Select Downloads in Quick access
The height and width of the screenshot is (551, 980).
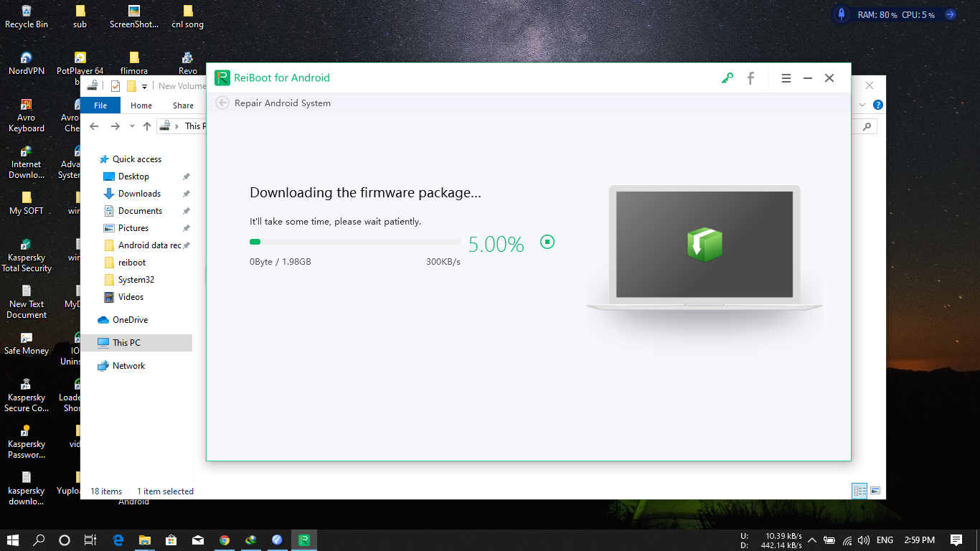139,194
